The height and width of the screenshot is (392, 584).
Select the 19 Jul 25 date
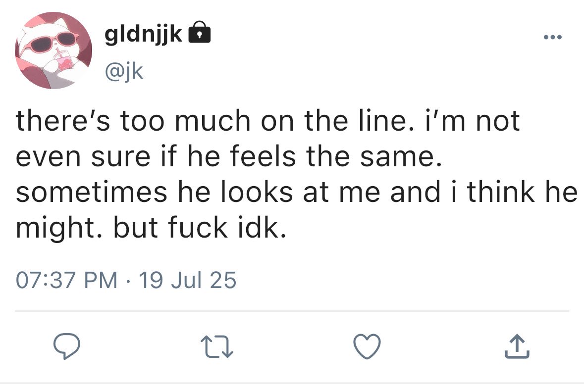188,281
